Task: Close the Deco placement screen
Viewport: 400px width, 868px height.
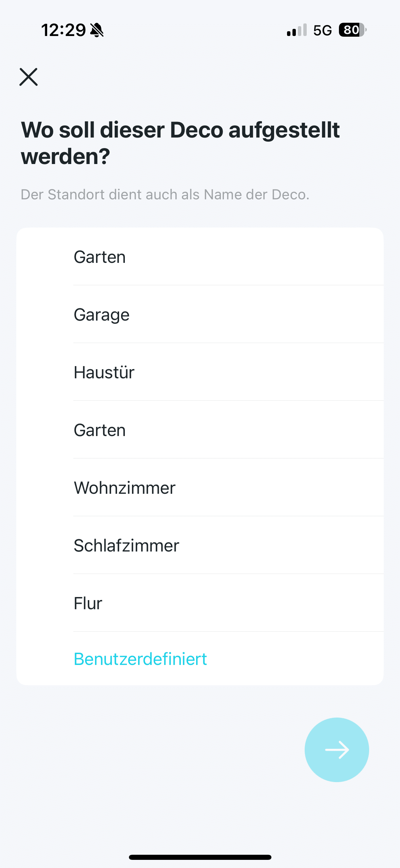Action: coord(28,77)
